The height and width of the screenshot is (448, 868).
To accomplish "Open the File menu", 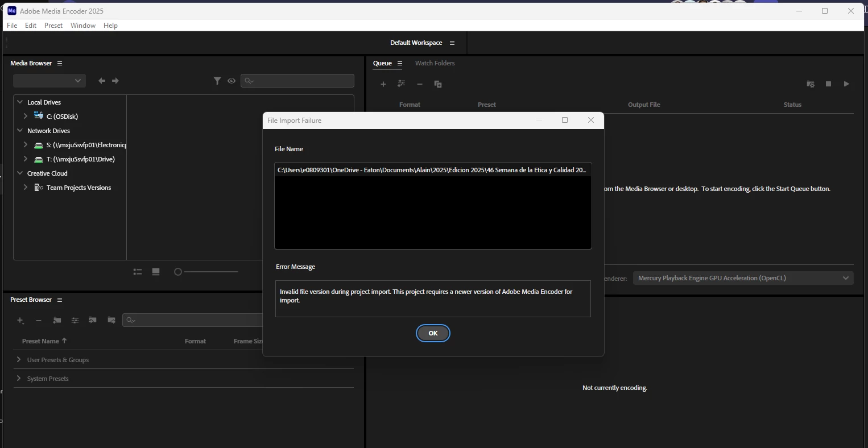I will pos(12,26).
